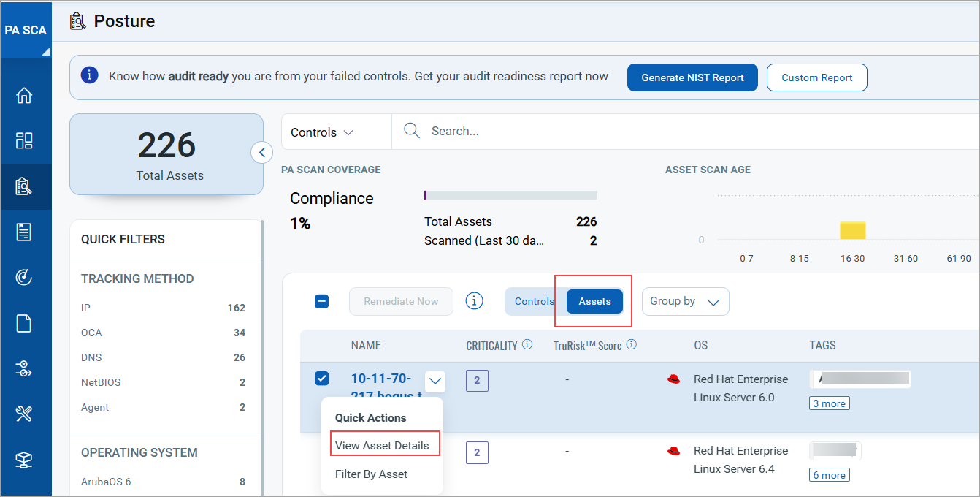980x497 pixels.
Task: Filter by IP tracking method
Action: (x=163, y=308)
